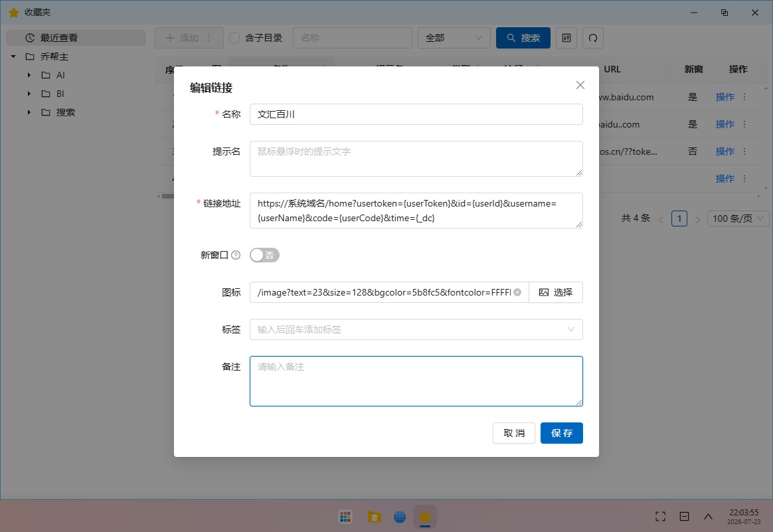
Task: Toggle the 新窗口 switch
Action: (x=264, y=255)
